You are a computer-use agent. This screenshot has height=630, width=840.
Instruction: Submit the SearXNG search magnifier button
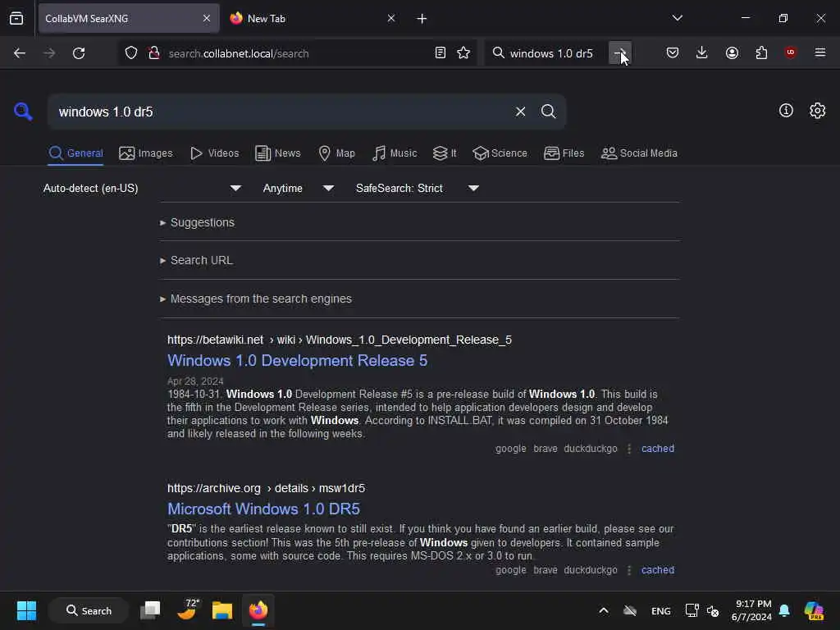548,112
